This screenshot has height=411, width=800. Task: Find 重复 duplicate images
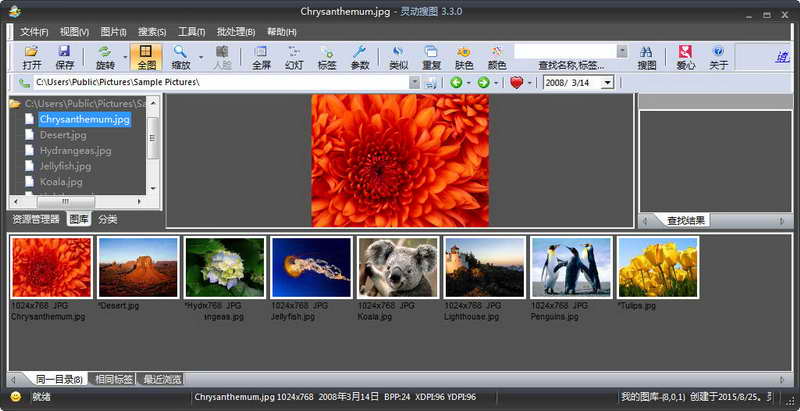(x=431, y=57)
